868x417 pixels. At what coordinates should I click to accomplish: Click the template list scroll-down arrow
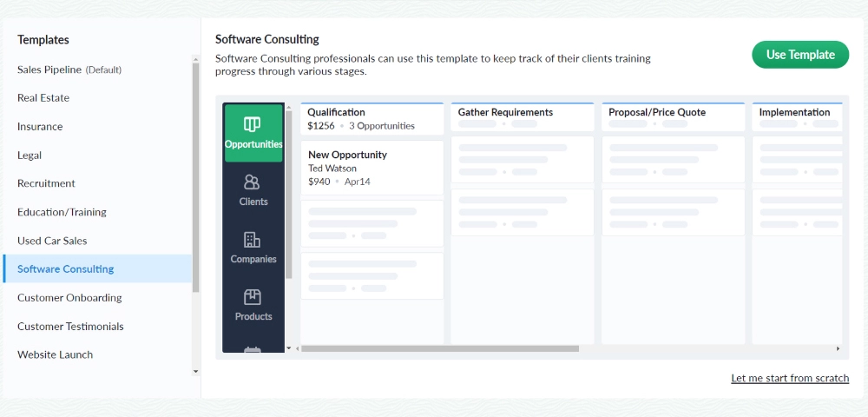click(195, 372)
